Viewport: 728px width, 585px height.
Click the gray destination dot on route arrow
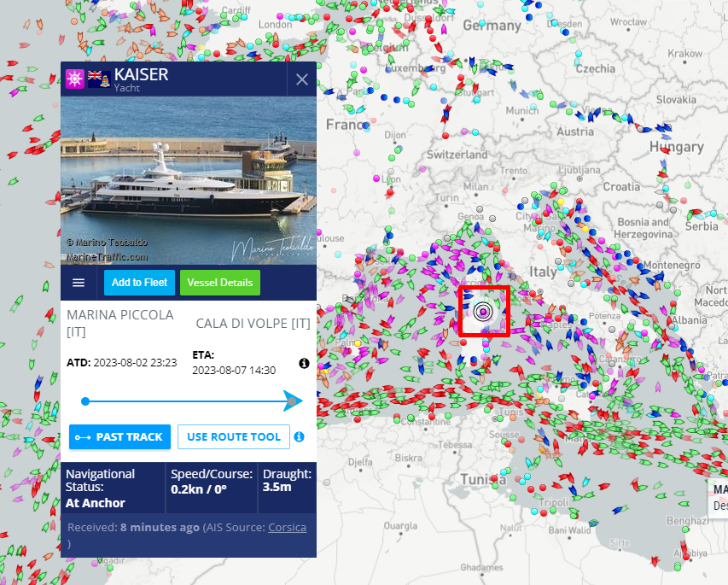(x=294, y=401)
